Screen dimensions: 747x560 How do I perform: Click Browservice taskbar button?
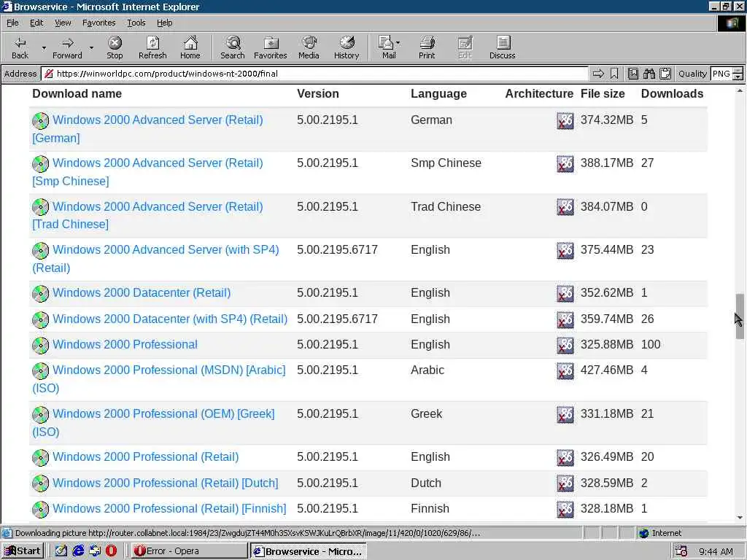[309, 551]
